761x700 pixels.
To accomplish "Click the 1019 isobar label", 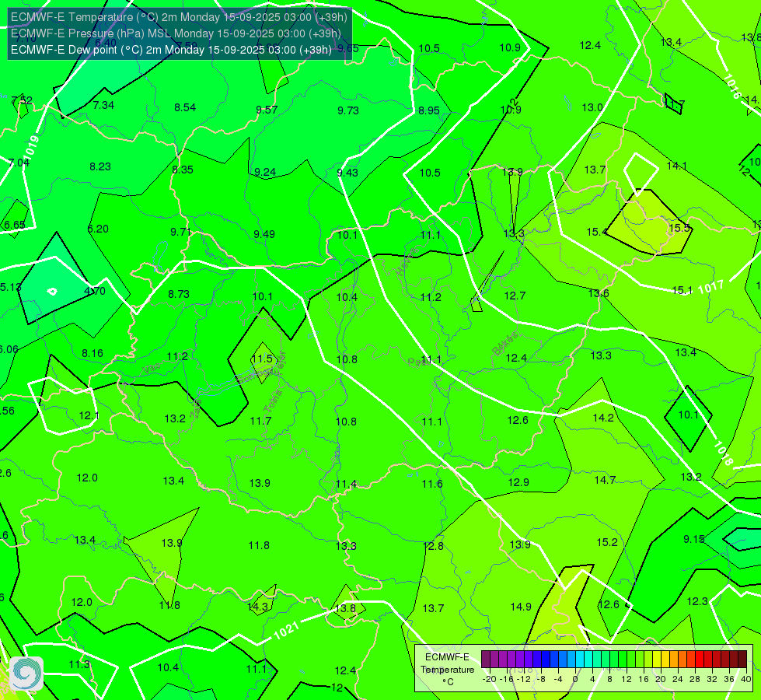I will click(32, 146).
